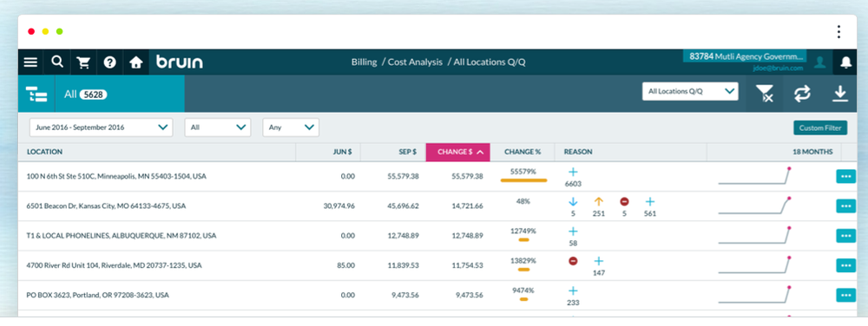The height and width of the screenshot is (326, 868).
Task: Click the 83784 Mutli Agency account label
Action: pos(745,56)
